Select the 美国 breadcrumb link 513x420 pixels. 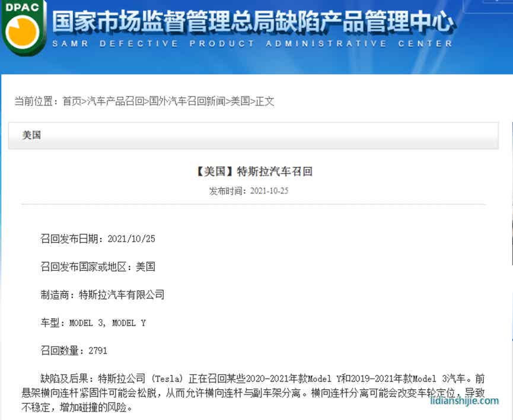pyautogui.click(x=240, y=101)
